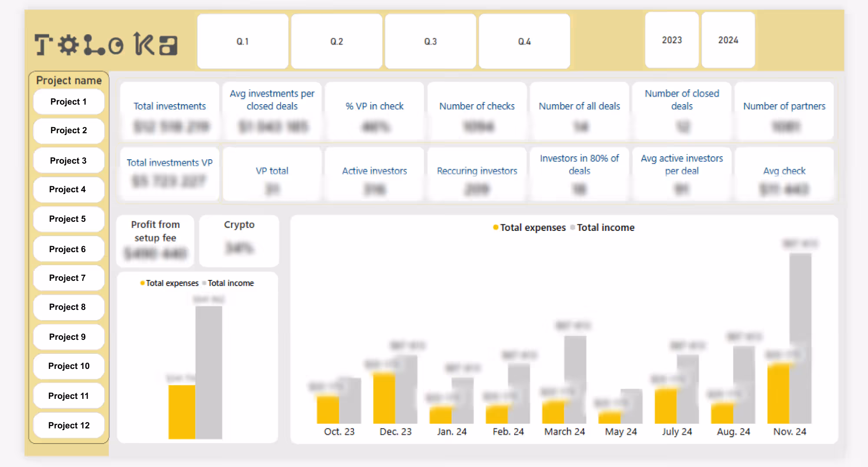
Task: Click the Toloka gear icon in the logo
Action: point(68,45)
